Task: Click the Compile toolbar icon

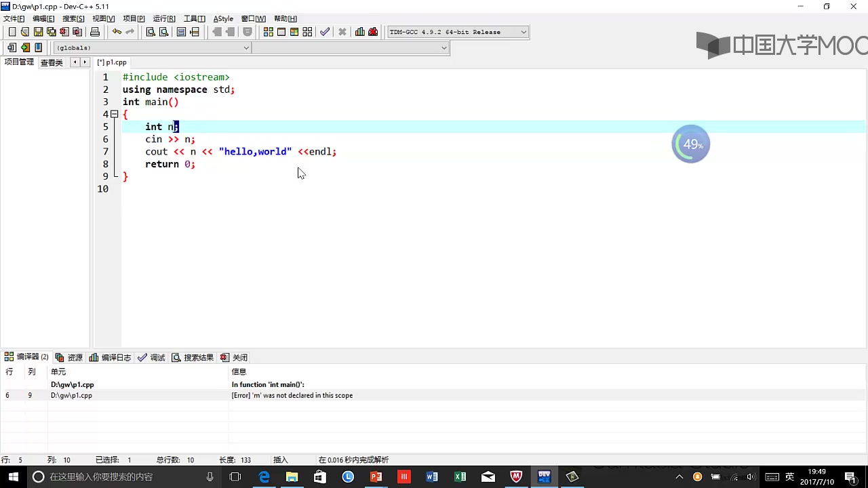Action: (x=269, y=32)
